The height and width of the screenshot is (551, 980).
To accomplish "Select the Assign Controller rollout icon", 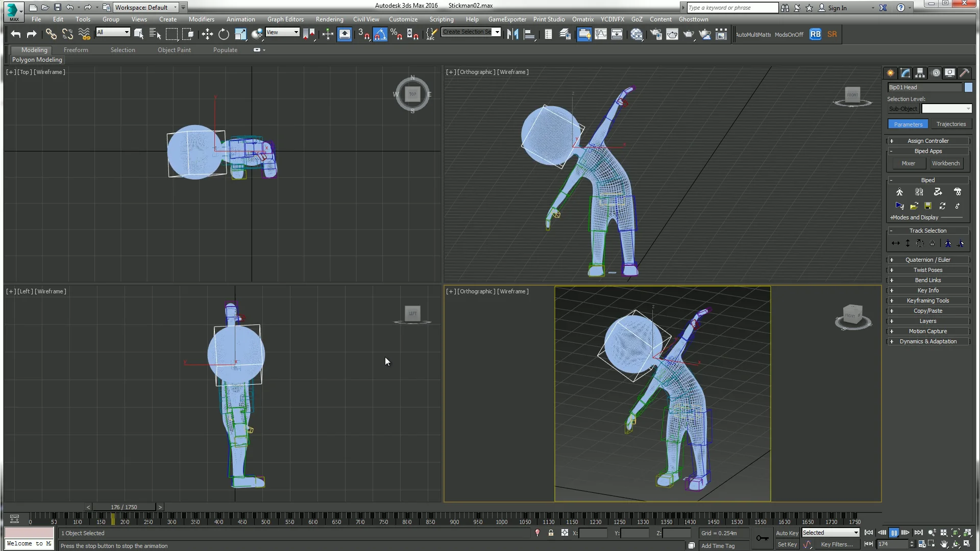I will click(x=892, y=141).
